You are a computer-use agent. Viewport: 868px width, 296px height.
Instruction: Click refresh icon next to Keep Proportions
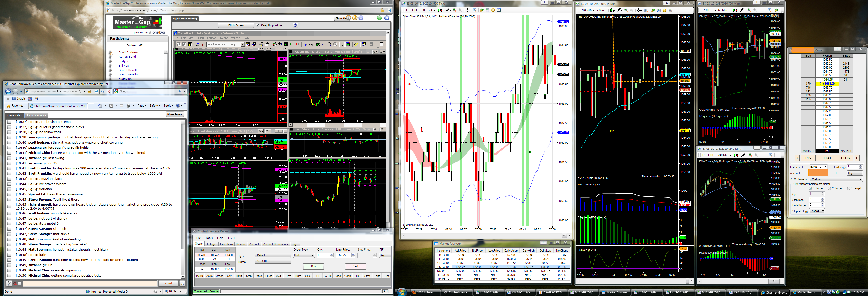pos(295,25)
